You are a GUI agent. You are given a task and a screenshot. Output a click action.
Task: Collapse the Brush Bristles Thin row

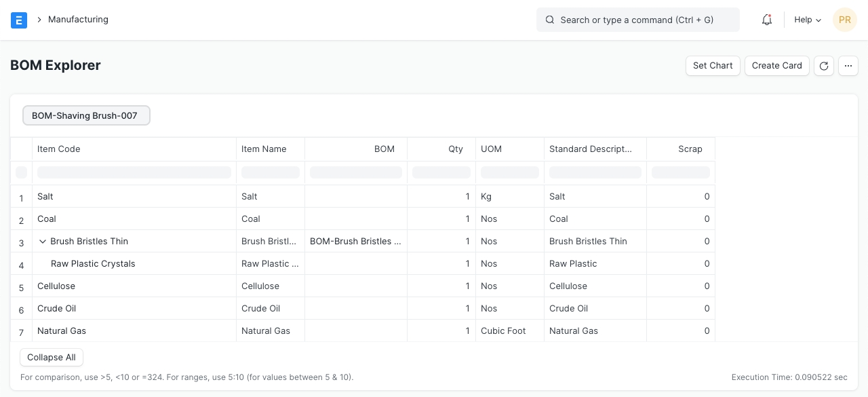click(x=43, y=242)
